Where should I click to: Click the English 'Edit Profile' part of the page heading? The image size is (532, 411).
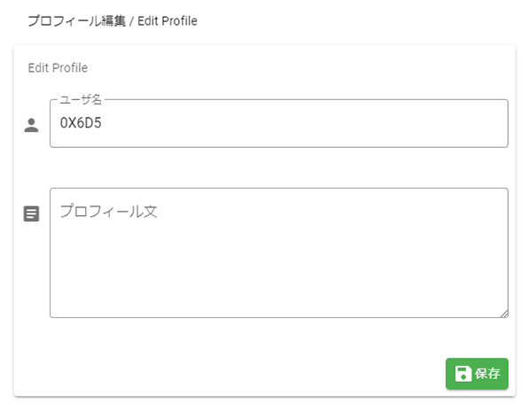[x=168, y=21]
